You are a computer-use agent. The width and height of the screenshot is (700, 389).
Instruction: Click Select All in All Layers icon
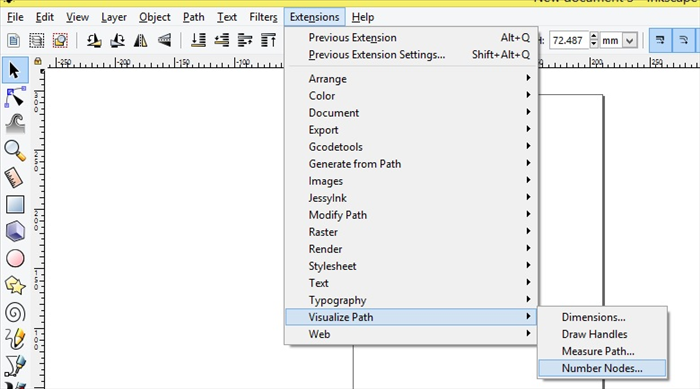pos(37,41)
